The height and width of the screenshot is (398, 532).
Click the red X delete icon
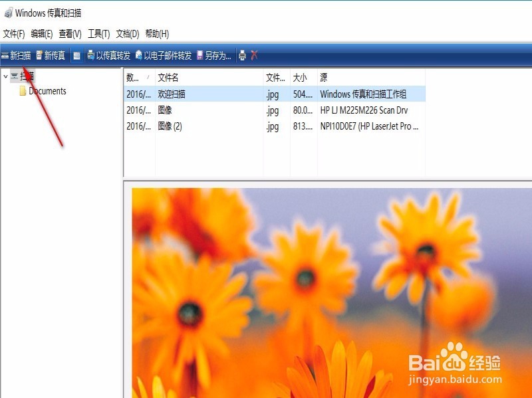click(x=254, y=55)
